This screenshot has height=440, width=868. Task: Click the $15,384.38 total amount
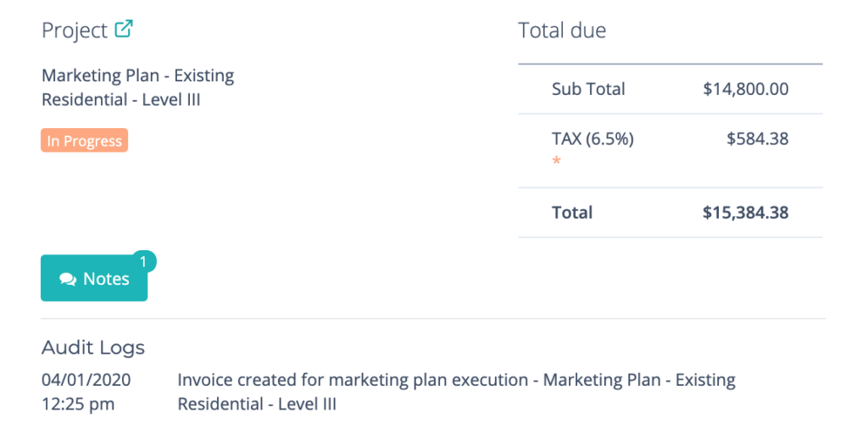click(x=746, y=213)
